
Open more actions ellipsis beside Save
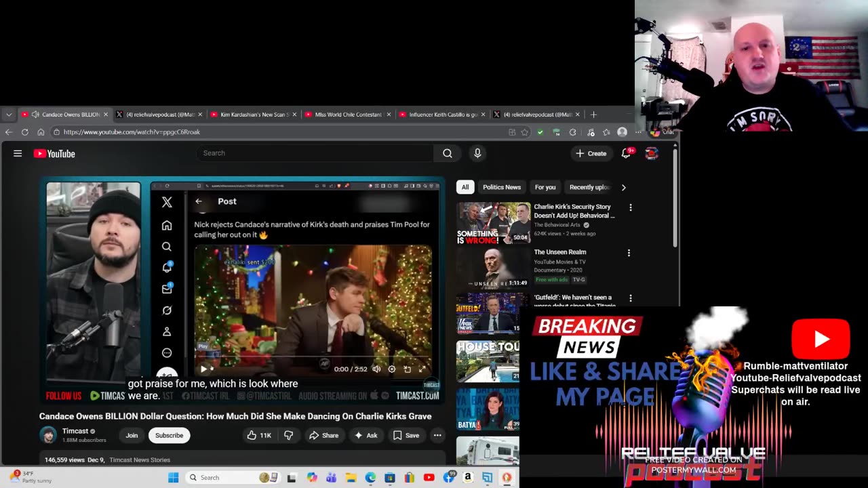tap(437, 435)
